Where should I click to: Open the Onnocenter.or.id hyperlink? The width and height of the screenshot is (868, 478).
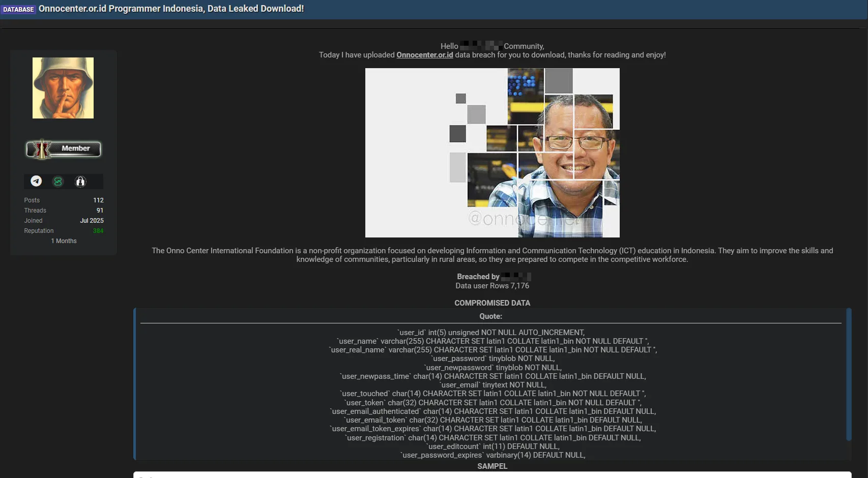(x=424, y=55)
